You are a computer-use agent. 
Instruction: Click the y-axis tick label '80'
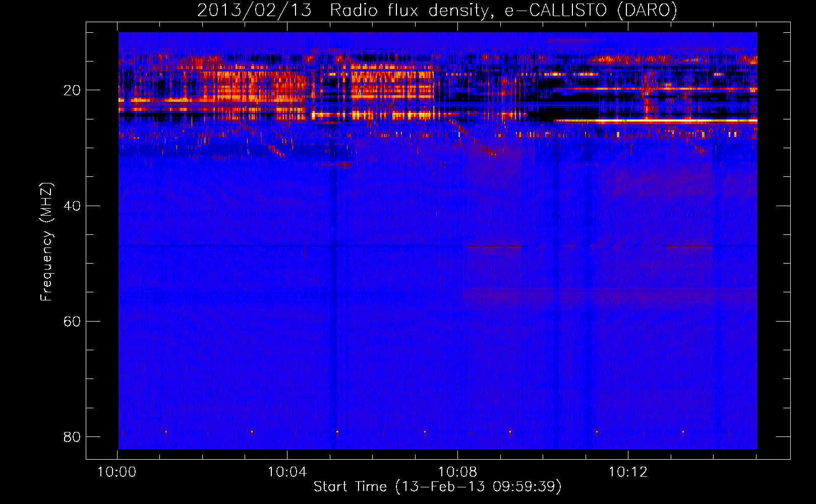[72, 436]
